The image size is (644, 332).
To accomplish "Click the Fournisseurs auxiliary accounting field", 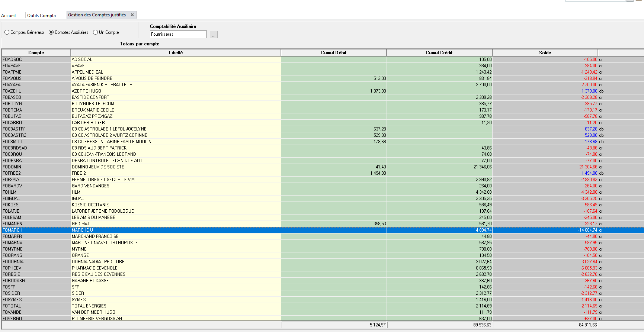I will point(178,34).
